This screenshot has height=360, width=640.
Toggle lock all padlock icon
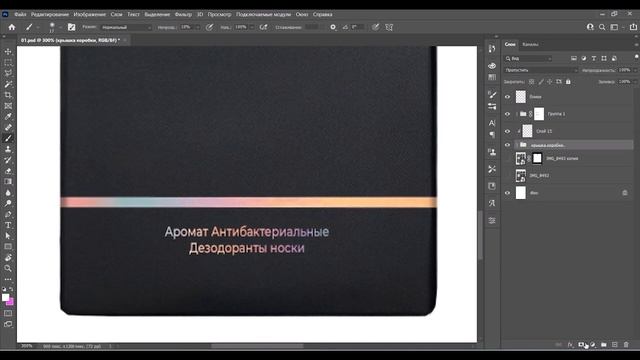click(x=568, y=82)
